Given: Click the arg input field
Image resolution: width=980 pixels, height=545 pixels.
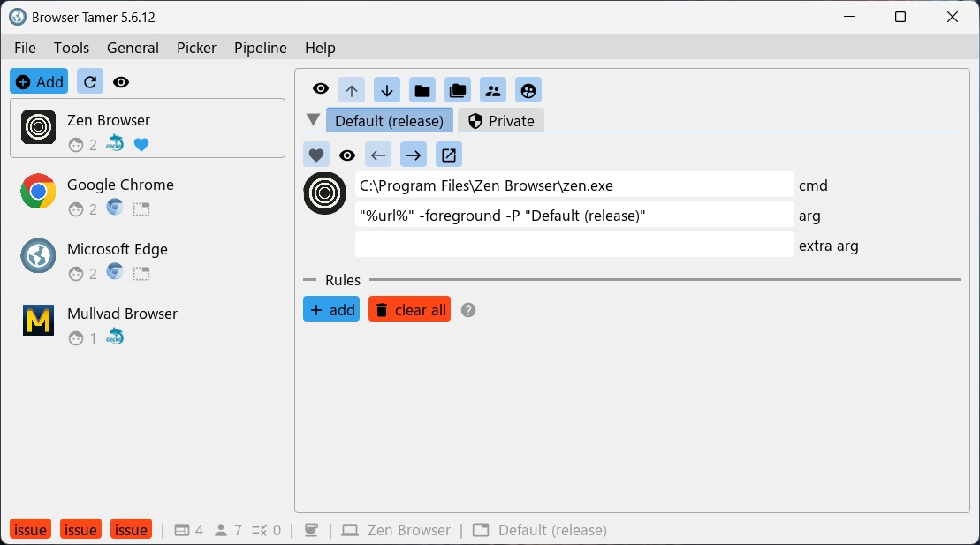Looking at the screenshot, I should point(574,216).
